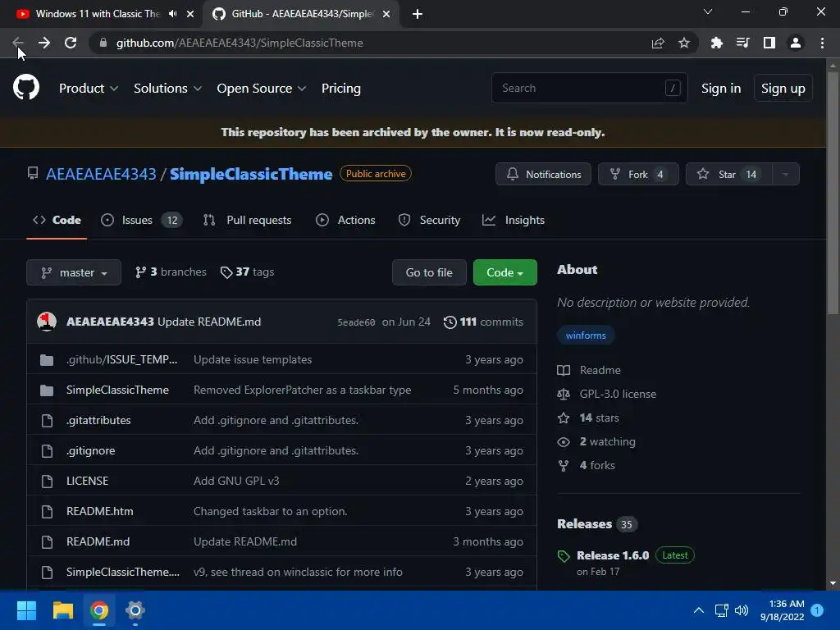Mute the YouTube tab speaker icon

(172, 14)
